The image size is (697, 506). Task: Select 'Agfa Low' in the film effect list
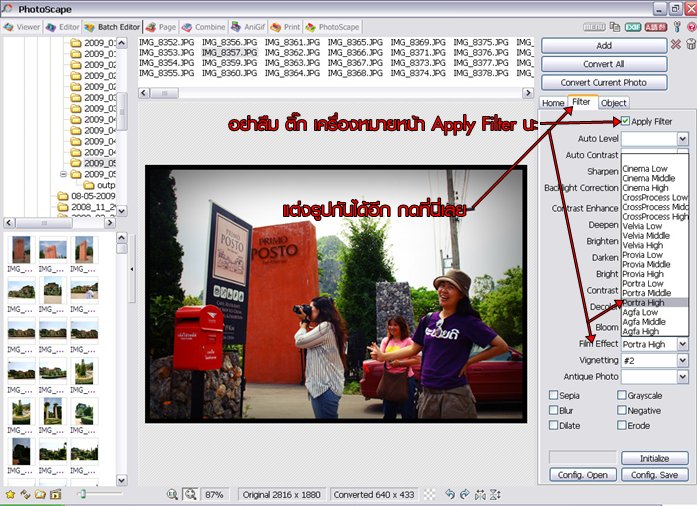pyautogui.click(x=654, y=312)
